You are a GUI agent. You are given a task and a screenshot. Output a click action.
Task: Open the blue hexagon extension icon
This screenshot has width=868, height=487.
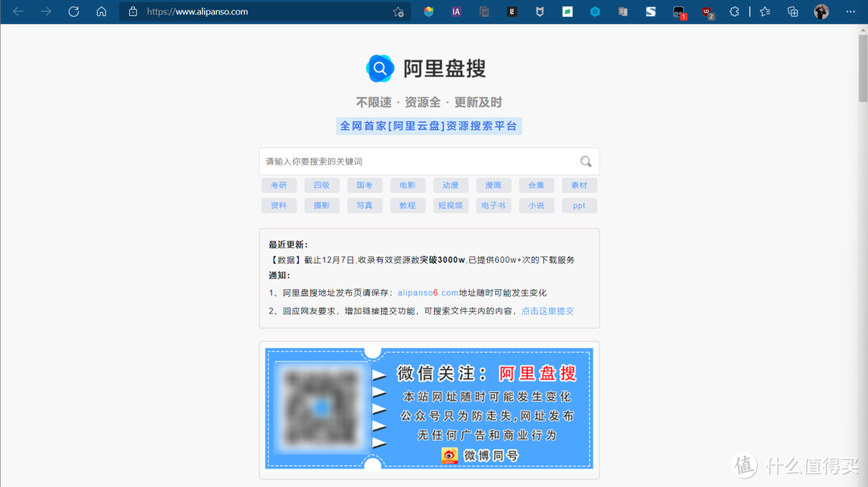click(x=595, y=11)
